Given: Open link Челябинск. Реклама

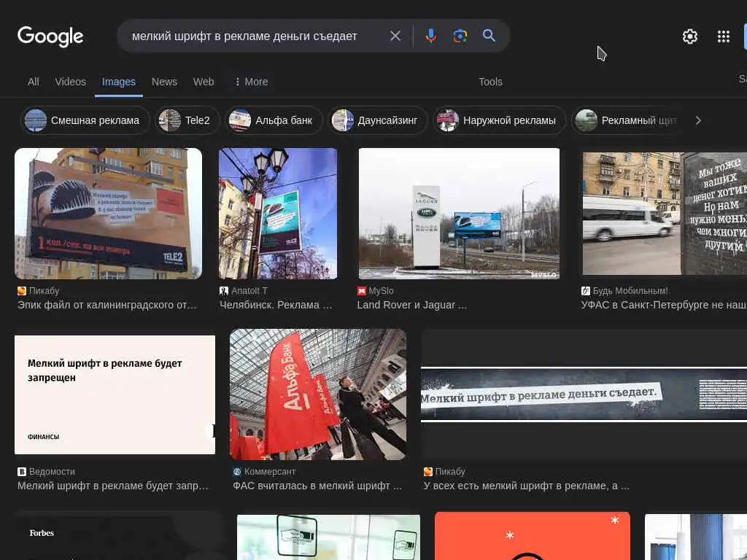Looking at the screenshot, I should point(276,305).
